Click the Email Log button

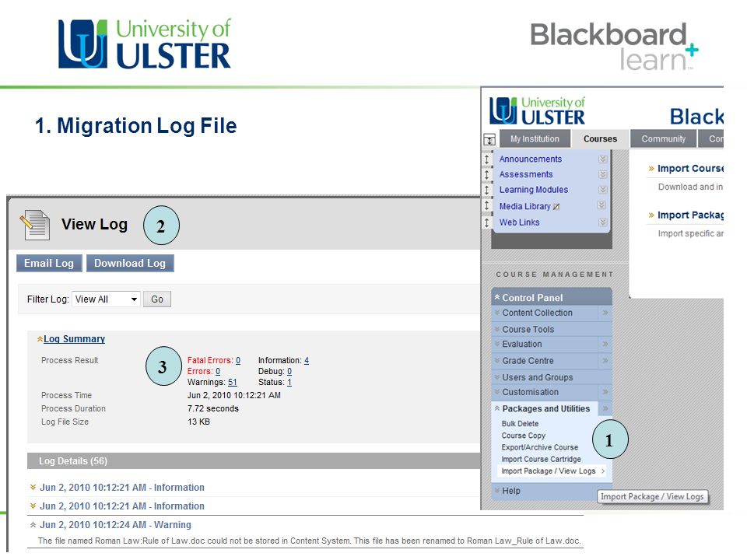pyautogui.click(x=49, y=264)
